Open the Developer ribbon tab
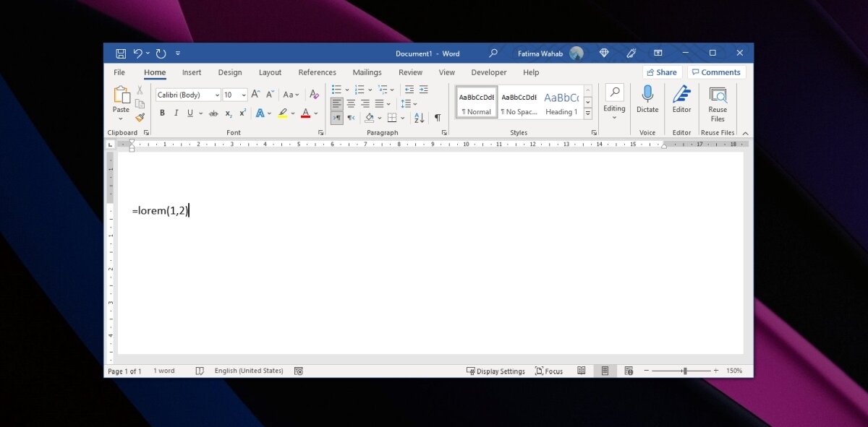 pyautogui.click(x=489, y=72)
